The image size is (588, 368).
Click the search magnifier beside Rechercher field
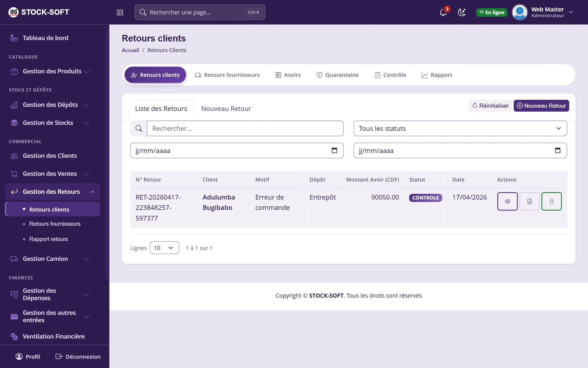(139, 128)
